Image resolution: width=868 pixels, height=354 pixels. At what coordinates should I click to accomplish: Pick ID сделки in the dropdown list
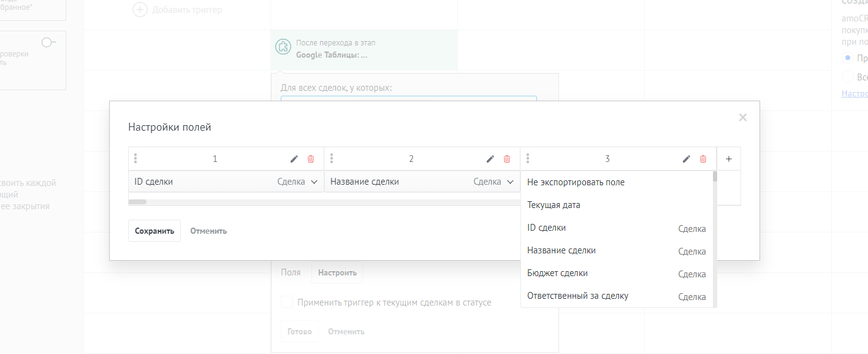[617, 228]
